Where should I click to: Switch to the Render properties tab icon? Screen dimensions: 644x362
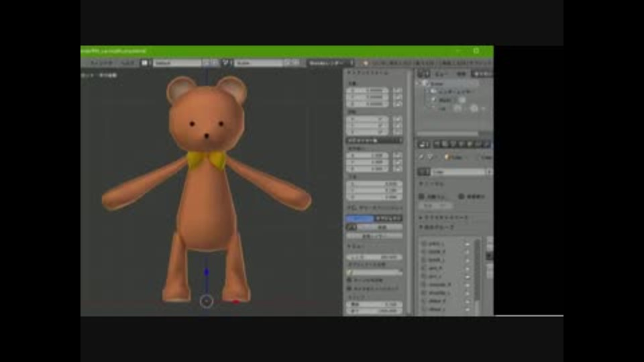[x=437, y=145]
